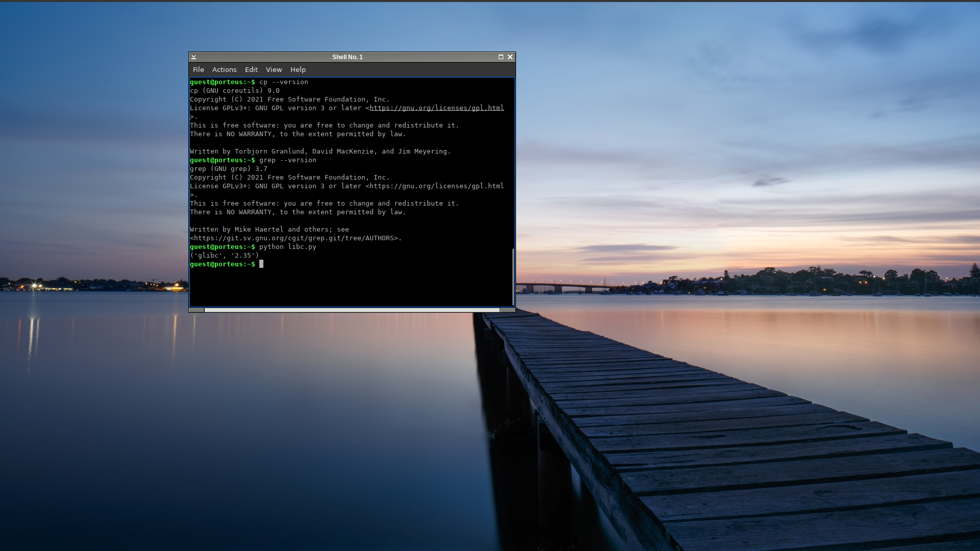Click the 'cp --version' command text
The width and height of the screenshot is (980, 551).
(284, 82)
